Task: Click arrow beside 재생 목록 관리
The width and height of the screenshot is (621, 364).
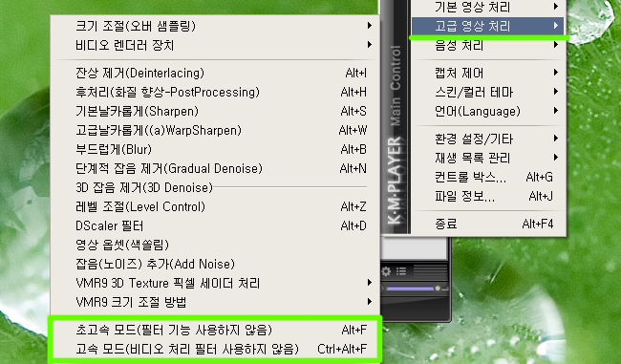Action: tap(556, 158)
